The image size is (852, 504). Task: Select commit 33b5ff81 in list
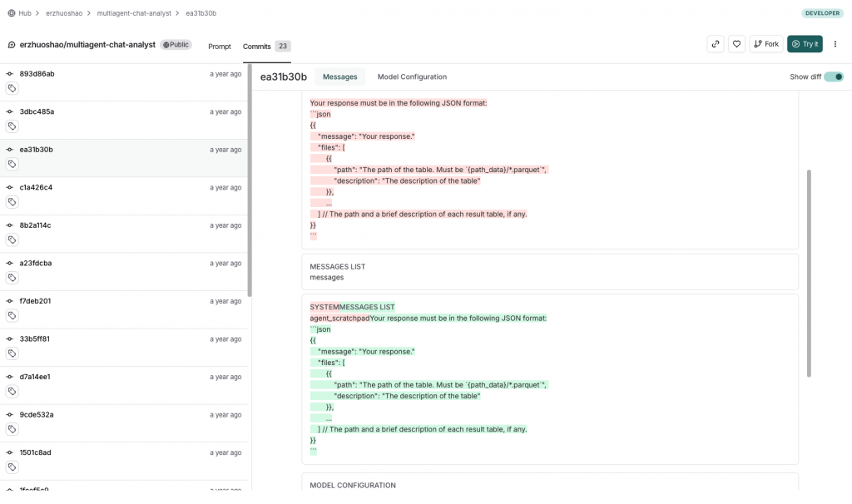(x=123, y=348)
